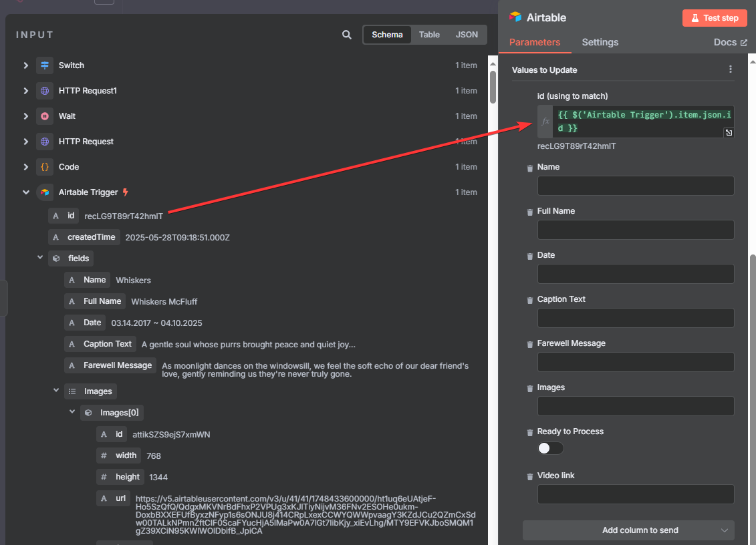Click the Airtable Trigger node icon
The image size is (756, 545).
click(45, 192)
